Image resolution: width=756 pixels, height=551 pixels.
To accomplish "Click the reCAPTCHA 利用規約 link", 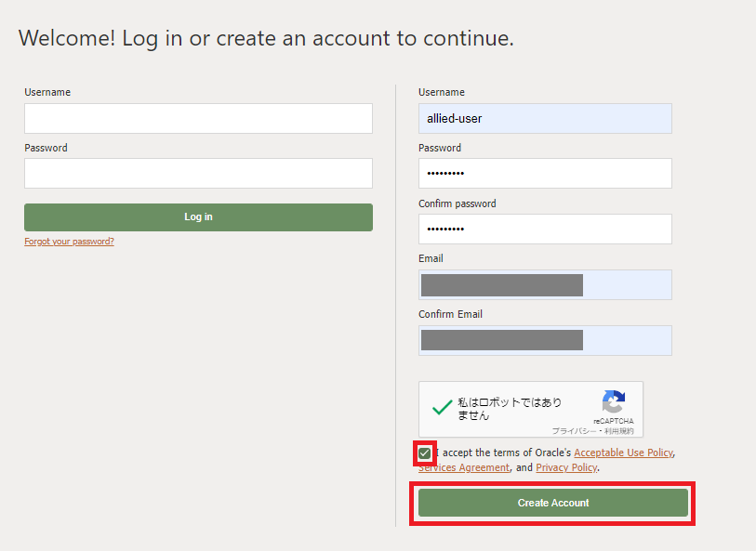I will click(618, 431).
